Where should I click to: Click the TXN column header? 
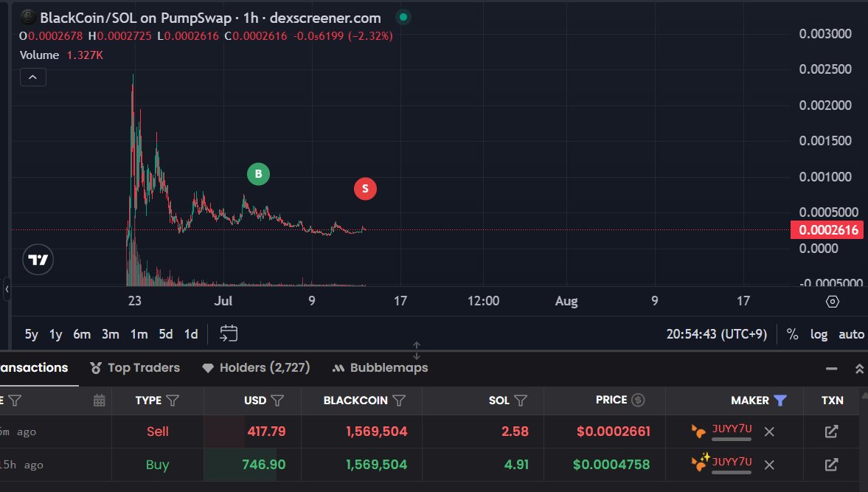832,400
